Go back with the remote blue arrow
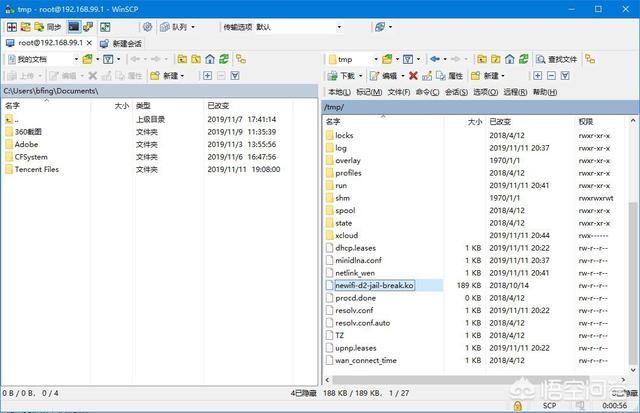Viewport: 640px width, 413px height. (435, 60)
